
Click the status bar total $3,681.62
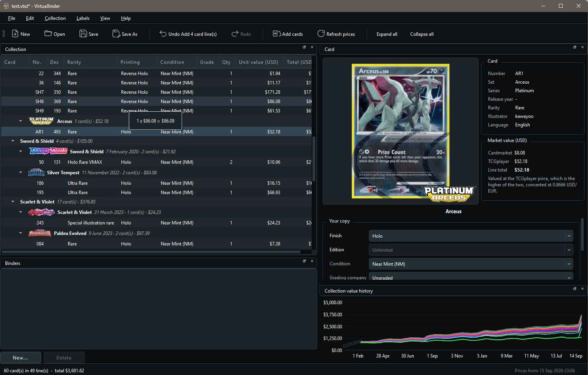69,370
